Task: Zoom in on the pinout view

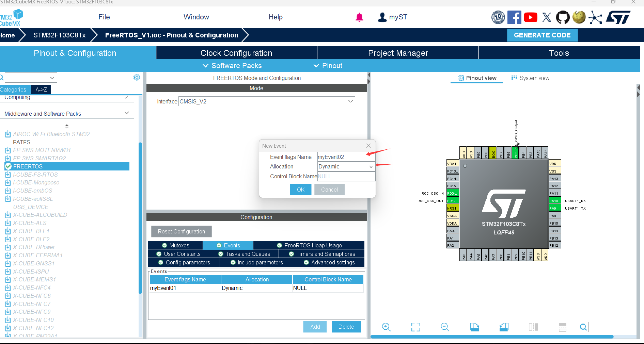Action: [x=386, y=327]
